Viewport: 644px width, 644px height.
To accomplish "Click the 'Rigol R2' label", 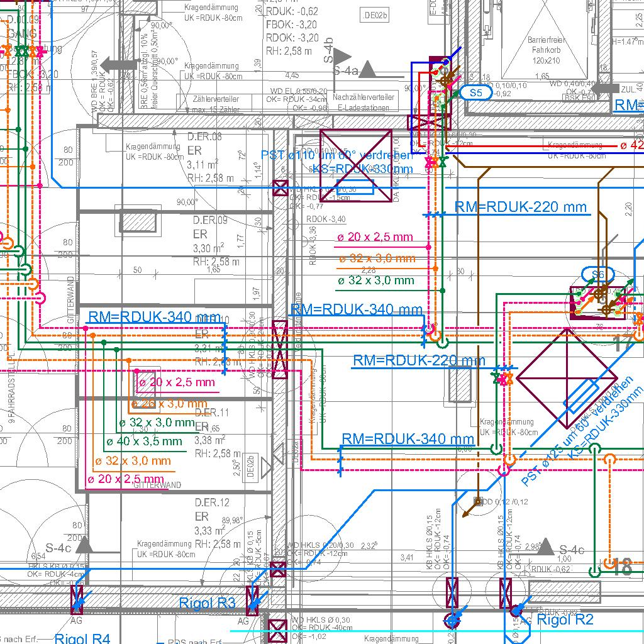I will coord(565,619).
